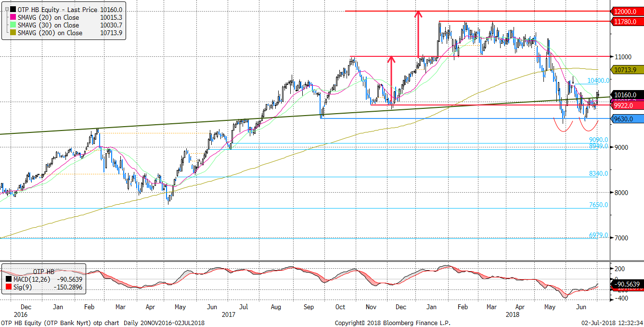Select the red 12000.0 price axis tag
The image size is (644, 327).
pyautogui.click(x=626, y=11)
